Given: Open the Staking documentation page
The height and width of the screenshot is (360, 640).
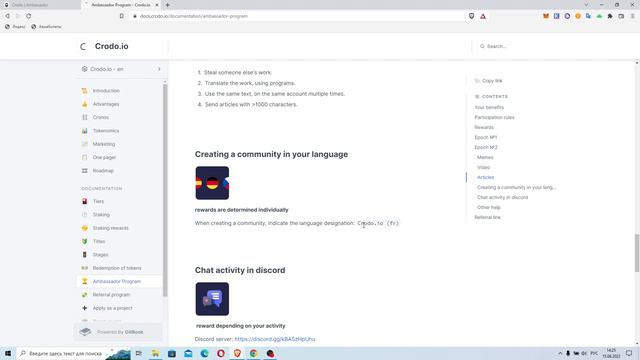Looking at the screenshot, I should [101, 215].
